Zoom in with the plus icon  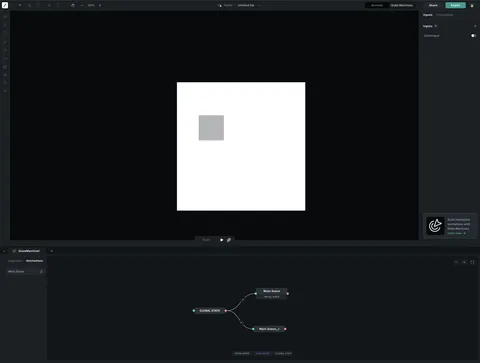click(100, 5)
